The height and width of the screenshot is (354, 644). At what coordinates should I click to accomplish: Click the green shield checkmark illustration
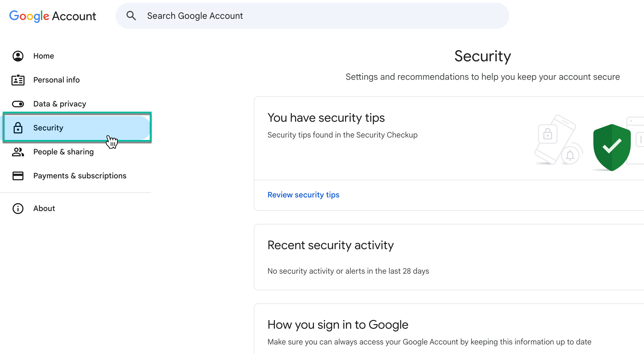click(x=612, y=147)
